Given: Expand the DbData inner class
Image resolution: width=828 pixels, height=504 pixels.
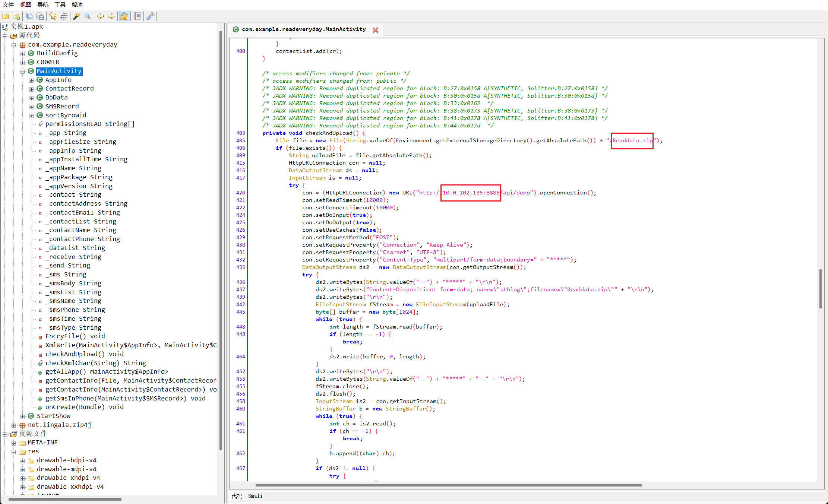Looking at the screenshot, I should click(x=31, y=98).
